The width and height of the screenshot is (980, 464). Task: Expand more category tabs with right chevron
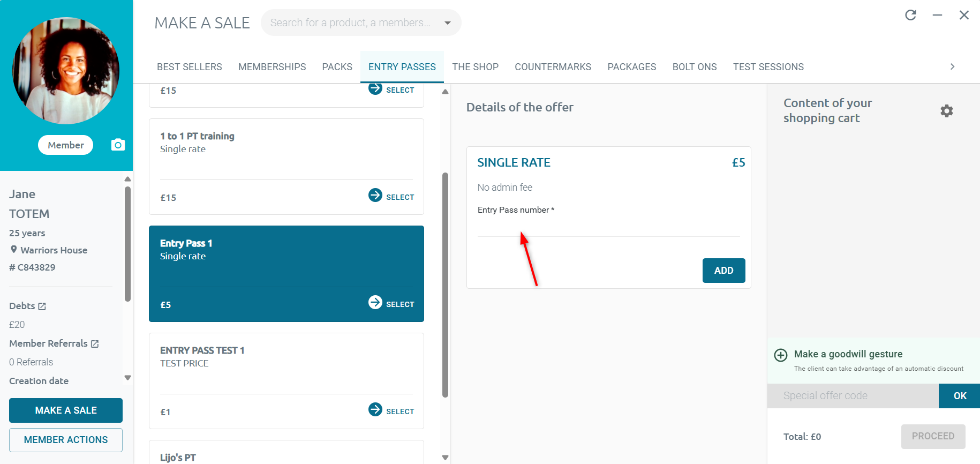click(952, 66)
